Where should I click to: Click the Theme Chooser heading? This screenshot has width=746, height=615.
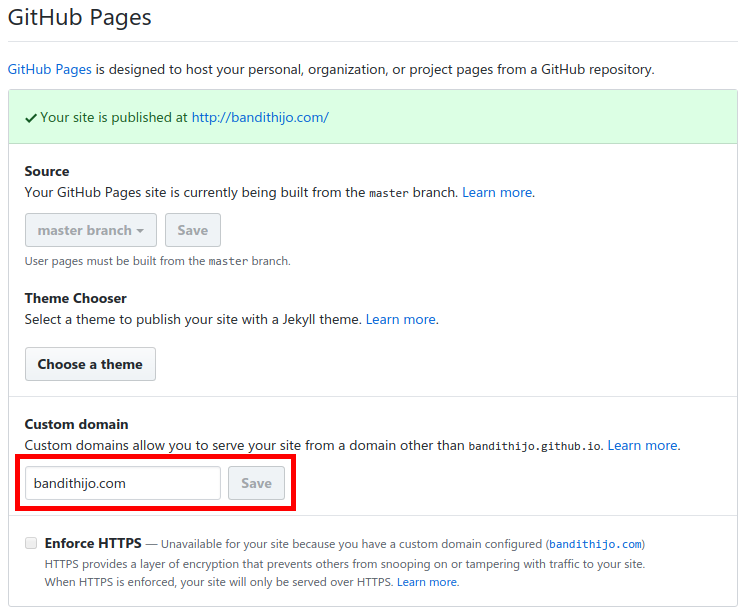(76, 298)
